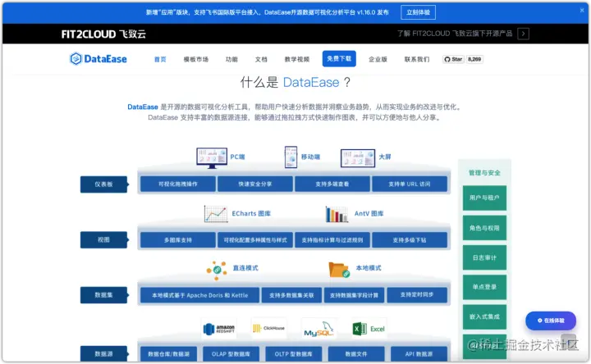
Task: Click the 数据集 layer label
Action: click(103, 295)
